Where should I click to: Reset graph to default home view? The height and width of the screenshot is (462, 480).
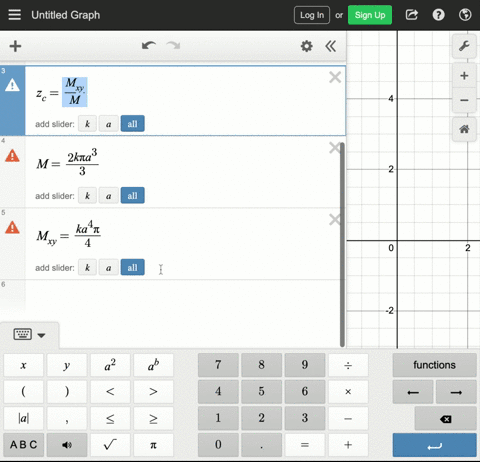[464, 129]
